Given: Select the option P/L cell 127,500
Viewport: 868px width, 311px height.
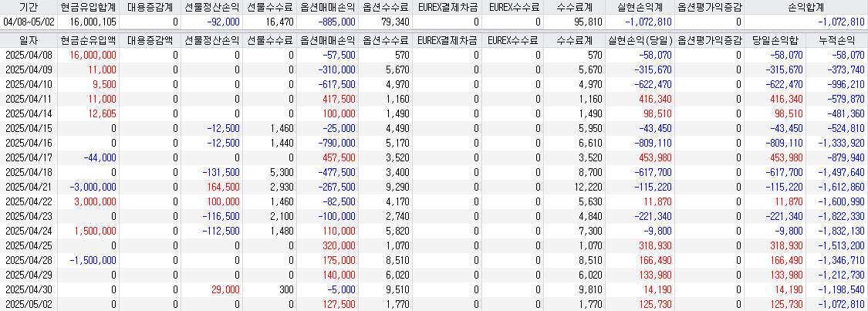Looking at the screenshot, I should coord(327,304).
